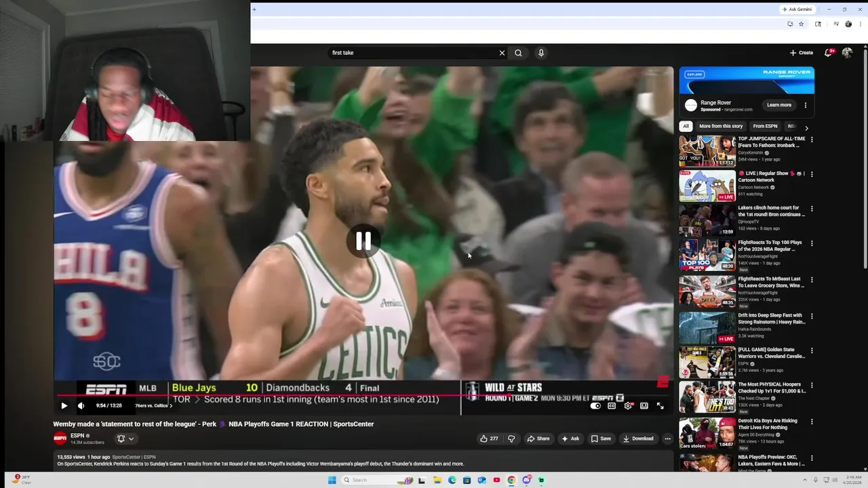Open LIVE Regular Show Cartoon Network thumbnail

tap(707, 186)
